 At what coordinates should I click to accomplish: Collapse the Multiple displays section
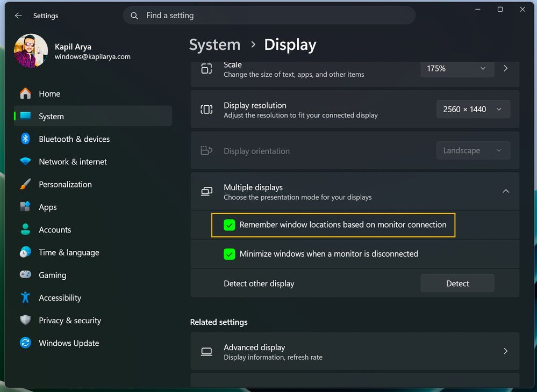tap(505, 191)
